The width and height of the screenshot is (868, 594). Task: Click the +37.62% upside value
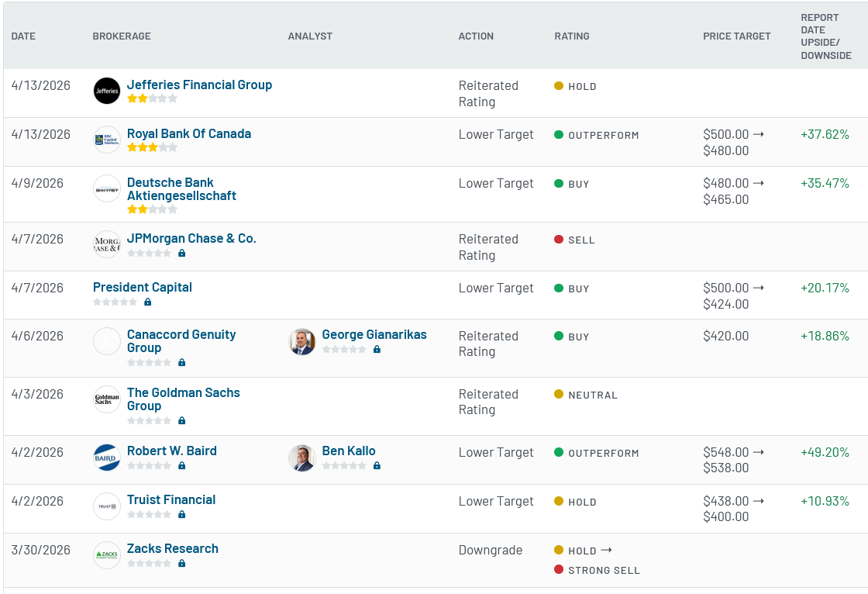(x=825, y=135)
